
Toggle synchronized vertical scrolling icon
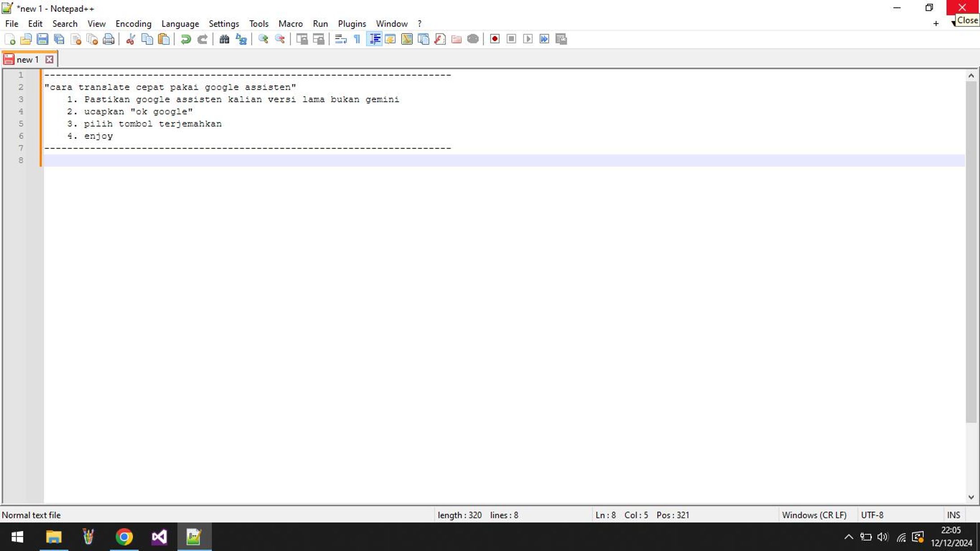click(x=302, y=39)
